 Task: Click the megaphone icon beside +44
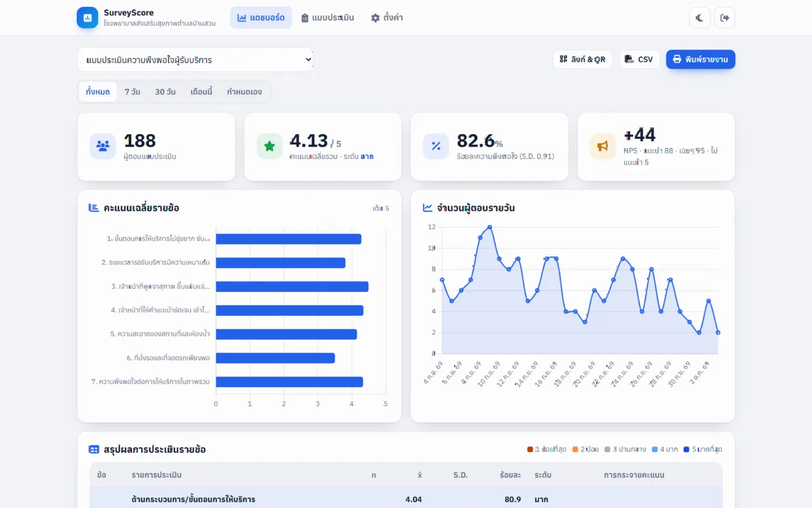(603, 146)
